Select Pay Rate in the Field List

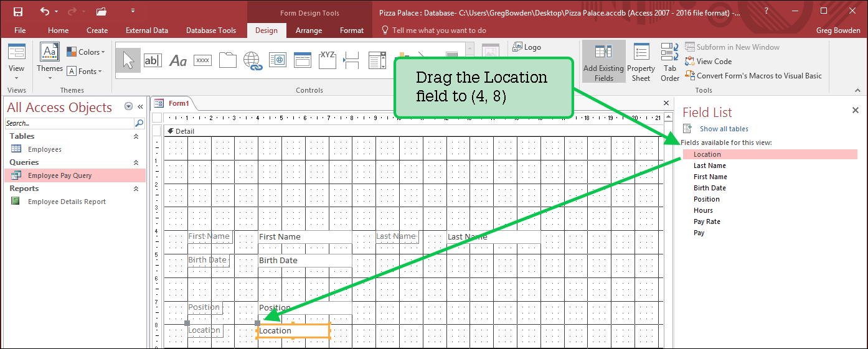pyautogui.click(x=707, y=221)
